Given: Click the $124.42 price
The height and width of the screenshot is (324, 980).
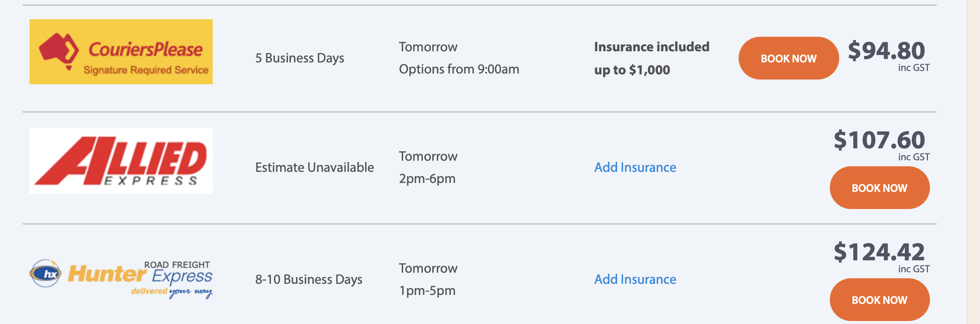Looking at the screenshot, I should click(879, 252).
